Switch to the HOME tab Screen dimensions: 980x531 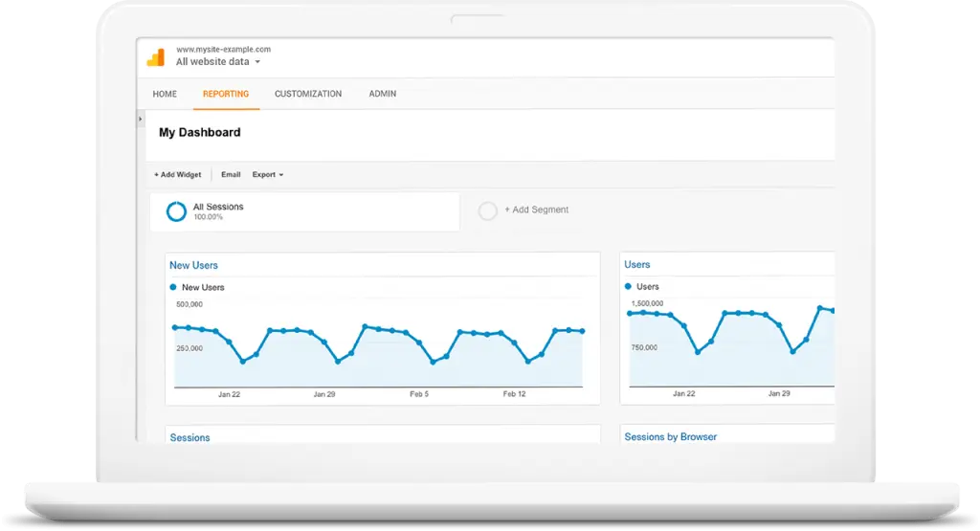[x=165, y=94]
